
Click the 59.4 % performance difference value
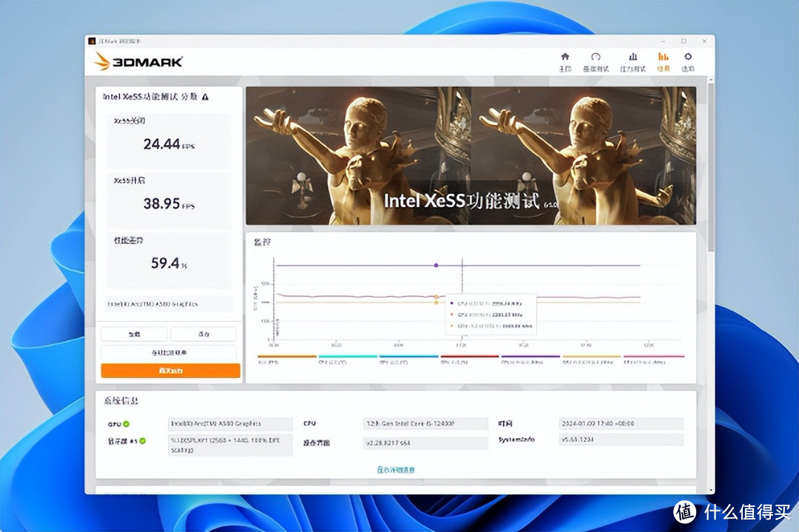169,263
